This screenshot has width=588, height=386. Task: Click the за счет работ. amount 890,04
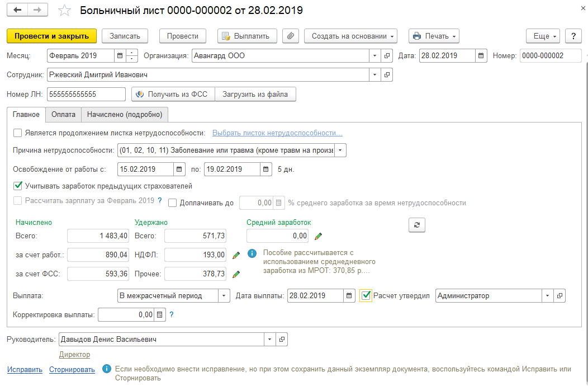coord(98,255)
